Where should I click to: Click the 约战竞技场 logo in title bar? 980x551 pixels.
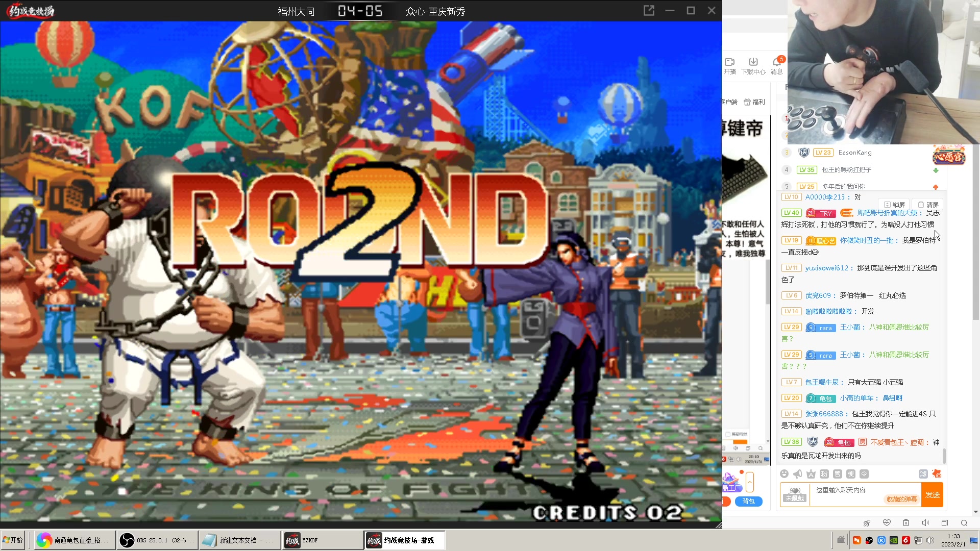pos(30,11)
